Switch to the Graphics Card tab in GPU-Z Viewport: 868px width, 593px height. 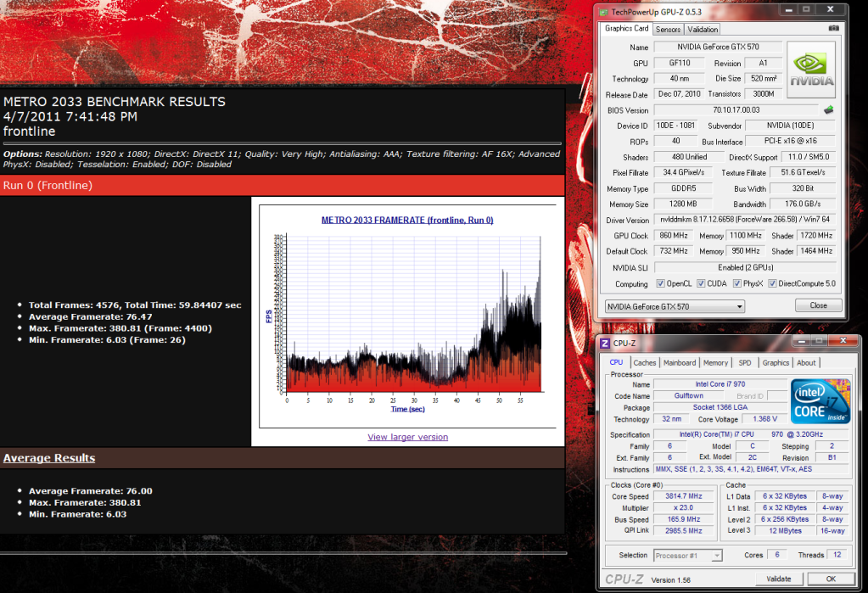click(x=626, y=28)
